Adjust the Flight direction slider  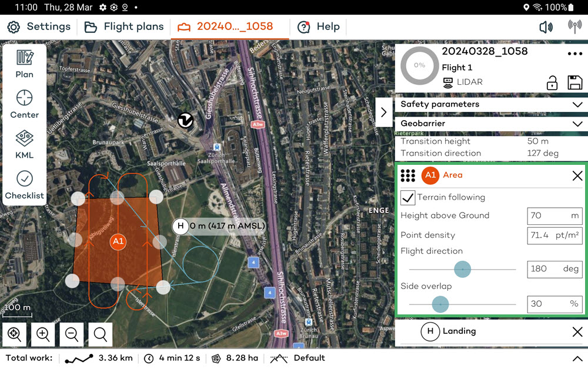[x=462, y=269]
